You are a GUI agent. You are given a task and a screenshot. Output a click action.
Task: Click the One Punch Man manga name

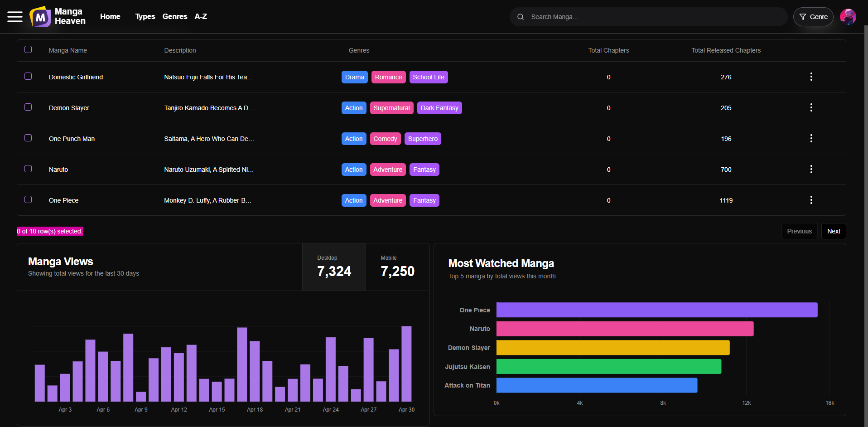72,139
